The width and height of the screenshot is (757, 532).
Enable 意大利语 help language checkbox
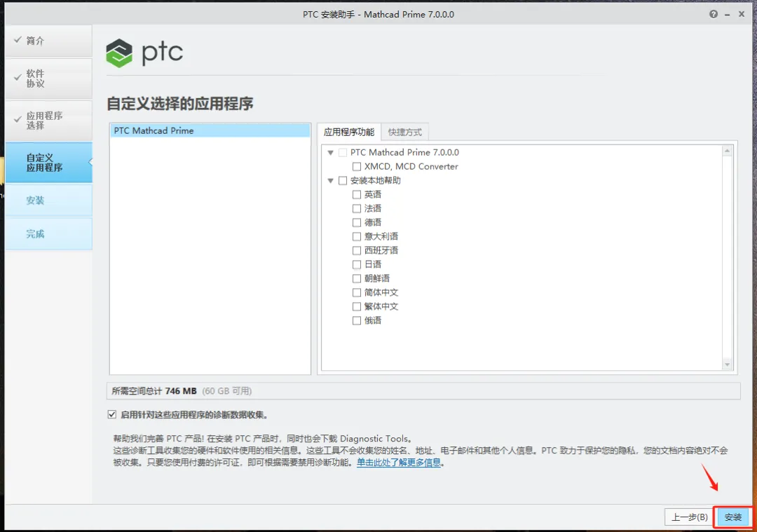pyautogui.click(x=357, y=236)
